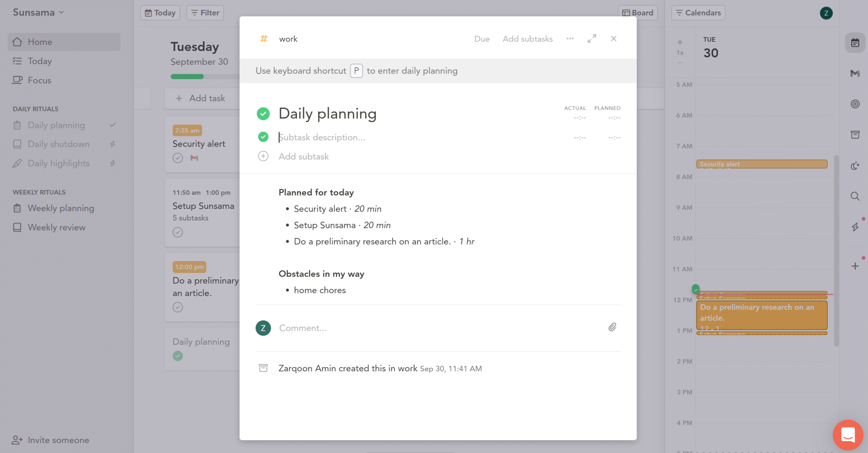Click the Gmail icon on Security alert card

194,158
